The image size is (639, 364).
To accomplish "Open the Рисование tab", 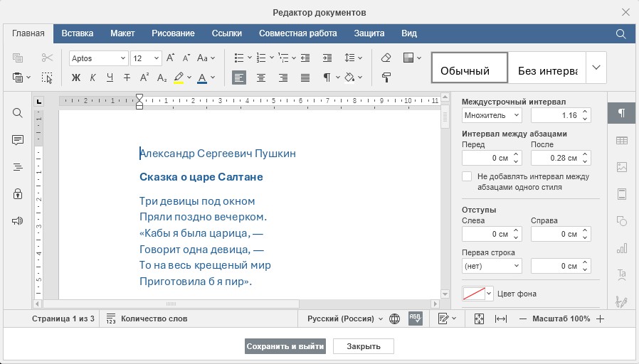I will [x=173, y=33].
